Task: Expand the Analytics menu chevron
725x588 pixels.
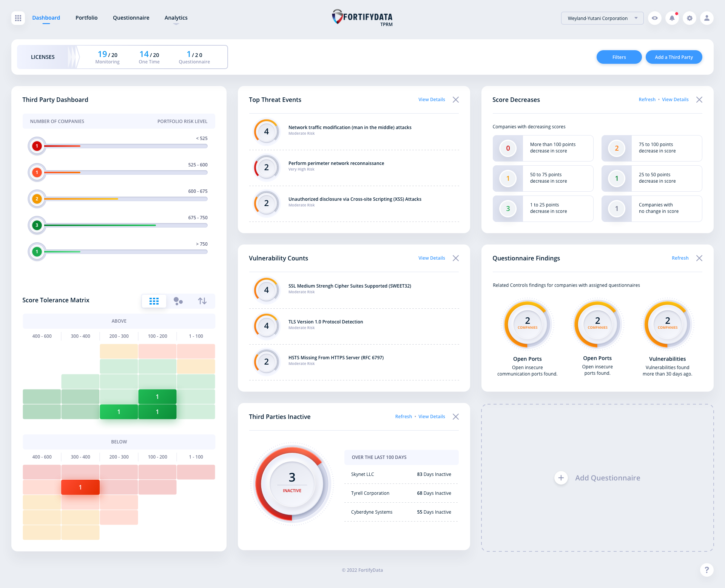Action: coord(176,24)
